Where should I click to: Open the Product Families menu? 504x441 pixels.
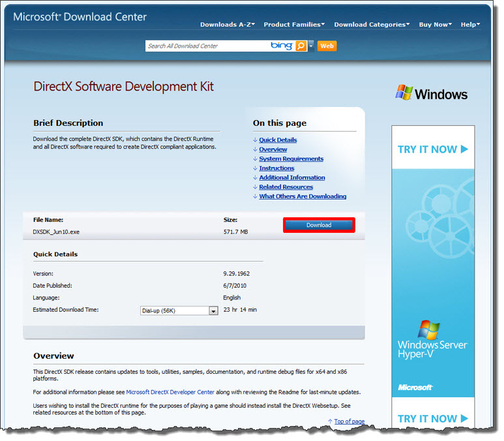[294, 24]
